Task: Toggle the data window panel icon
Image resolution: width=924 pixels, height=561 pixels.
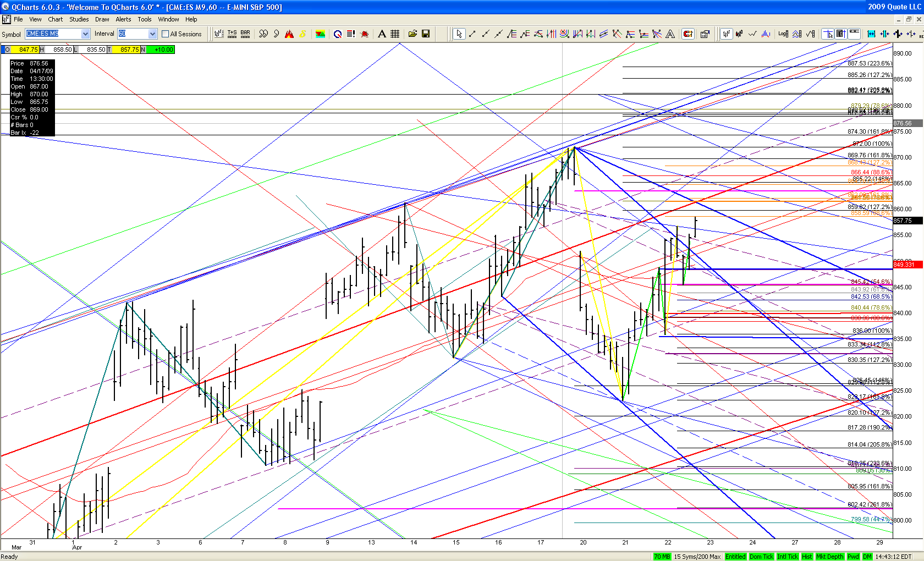Action: pos(840,34)
